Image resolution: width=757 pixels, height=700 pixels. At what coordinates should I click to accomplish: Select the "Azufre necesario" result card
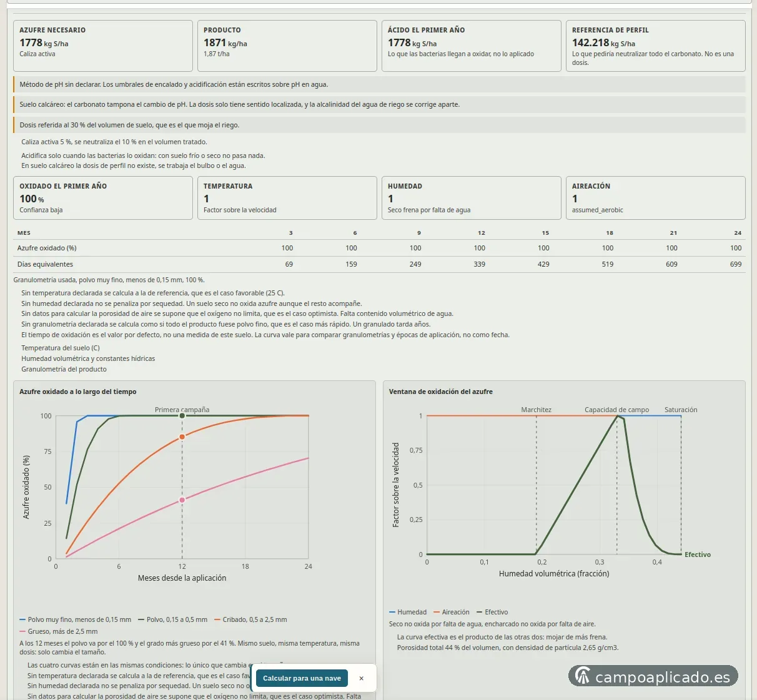click(103, 46)
